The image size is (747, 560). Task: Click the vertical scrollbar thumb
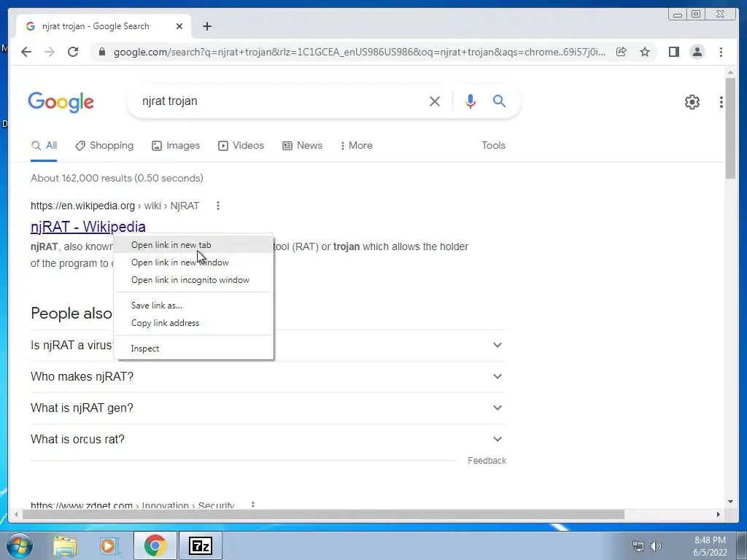(x=730, y=128)
